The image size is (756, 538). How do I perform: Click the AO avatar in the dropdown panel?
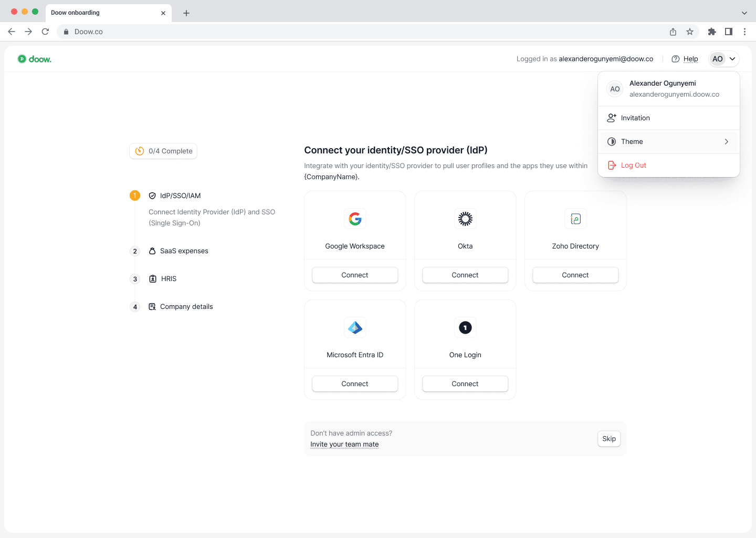(615, 89)
